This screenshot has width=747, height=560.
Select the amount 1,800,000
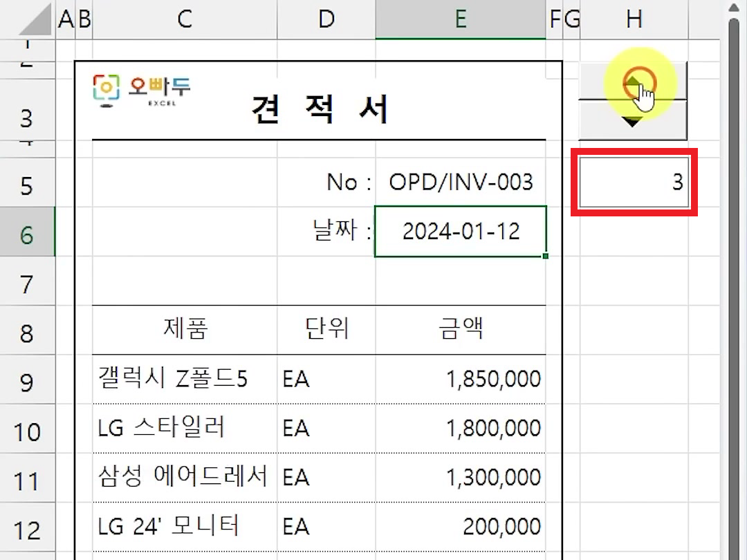(x=494, y=429)
